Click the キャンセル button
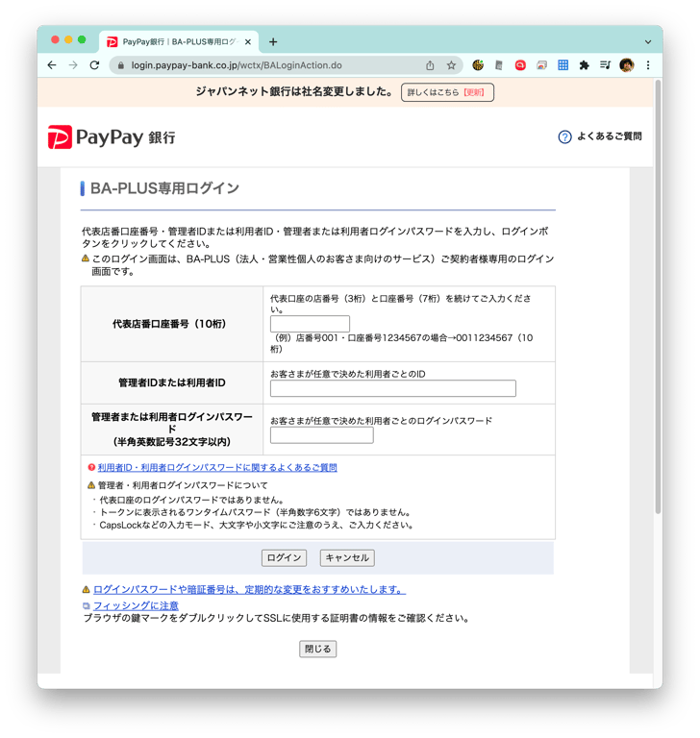Image resolution: width=700 pixels, height=738 pixels. (x=347, y=557)
